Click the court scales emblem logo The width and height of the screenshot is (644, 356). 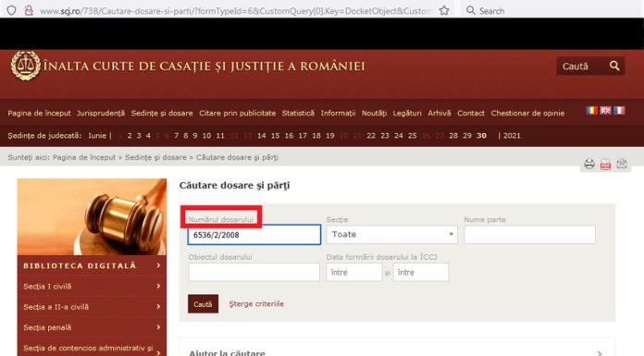pyautogui.click(x=26, y=66)
